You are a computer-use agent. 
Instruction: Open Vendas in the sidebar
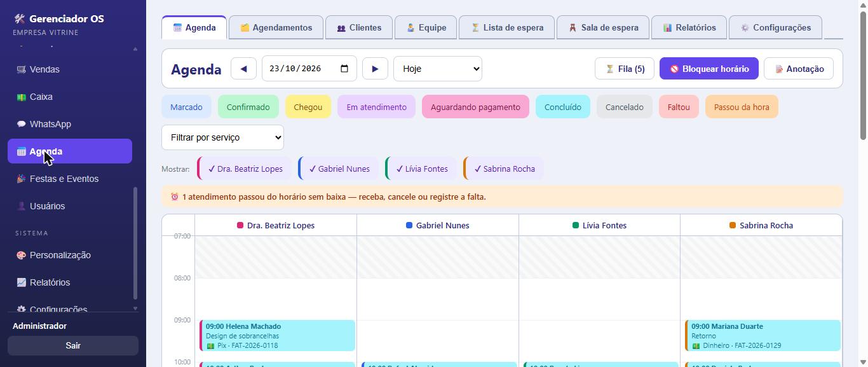pos(70,69)
